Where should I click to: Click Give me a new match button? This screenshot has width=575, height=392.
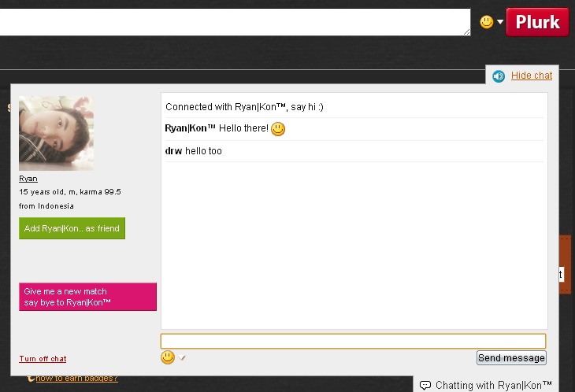pyautogui.click(x=87, y=297)
